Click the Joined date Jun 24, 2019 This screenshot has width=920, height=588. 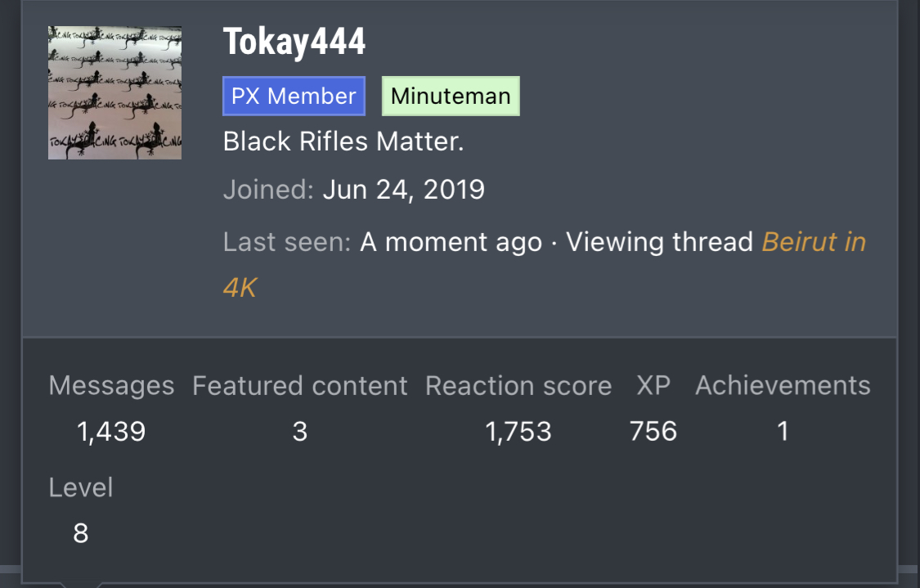pyautogui.click(x=404, y=190)
